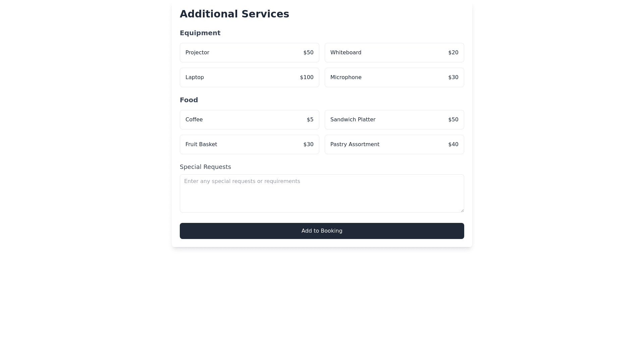Enable the Pastry Assortment option
The image size is (644, 362).
(394, 144)
